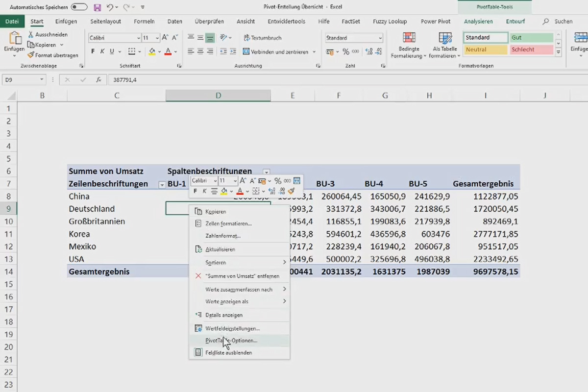Toggle bold F button in ribbon
This screenshot has height=392, width=588.
tap(93, 51)
